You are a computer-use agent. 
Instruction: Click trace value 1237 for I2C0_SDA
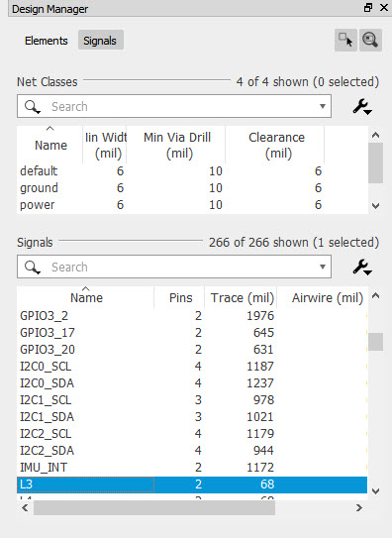click(260, 382)
